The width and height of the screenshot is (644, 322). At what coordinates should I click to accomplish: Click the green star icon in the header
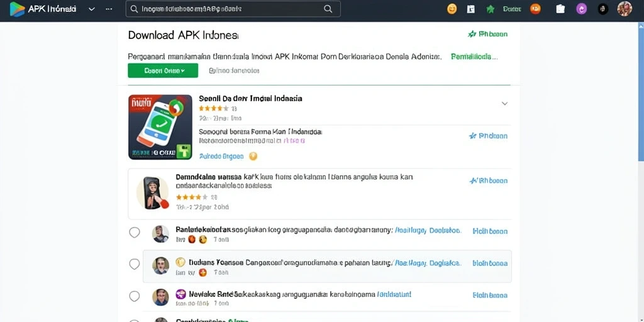[x=490, y=9]
